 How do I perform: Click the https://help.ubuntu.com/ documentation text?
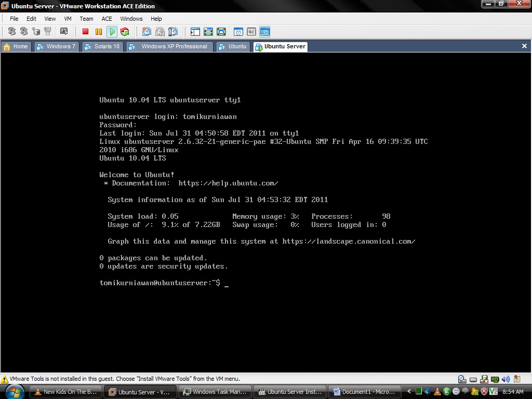tap(228, 183)
